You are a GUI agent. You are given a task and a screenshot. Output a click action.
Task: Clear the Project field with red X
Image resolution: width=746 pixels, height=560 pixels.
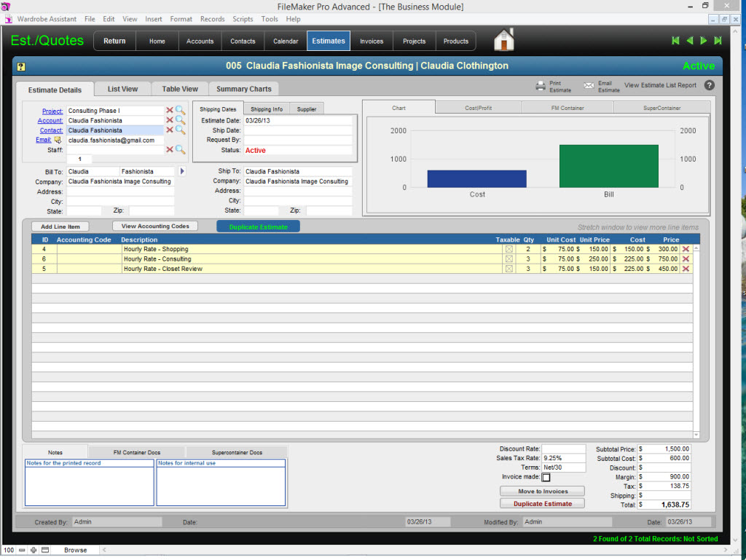[x=169, y=110]
